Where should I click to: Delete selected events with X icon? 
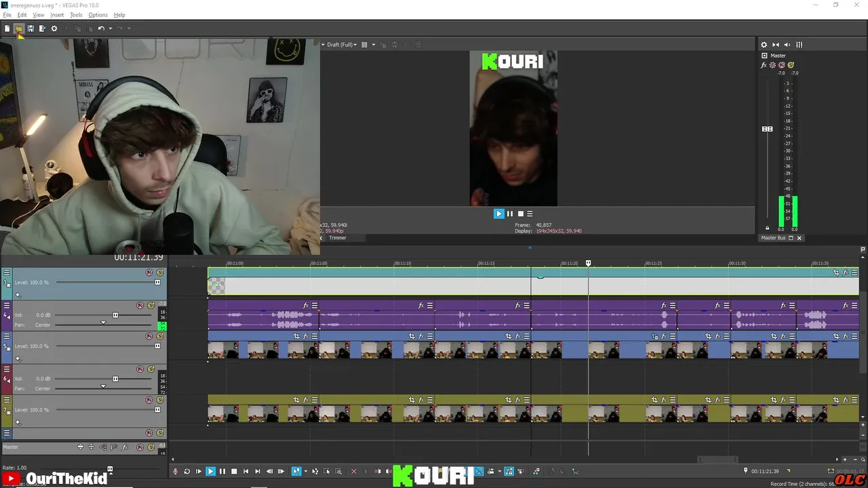pos(353,471)
